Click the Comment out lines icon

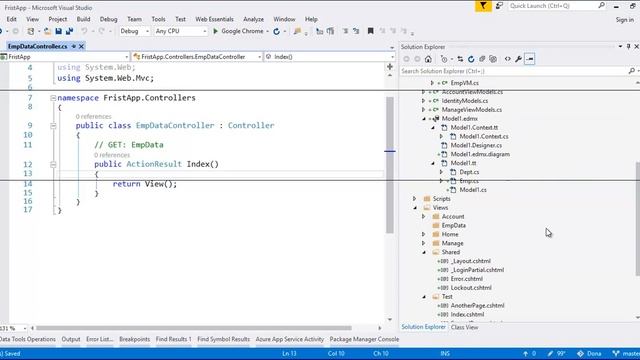pyautogui.click(x=345, y=31)
